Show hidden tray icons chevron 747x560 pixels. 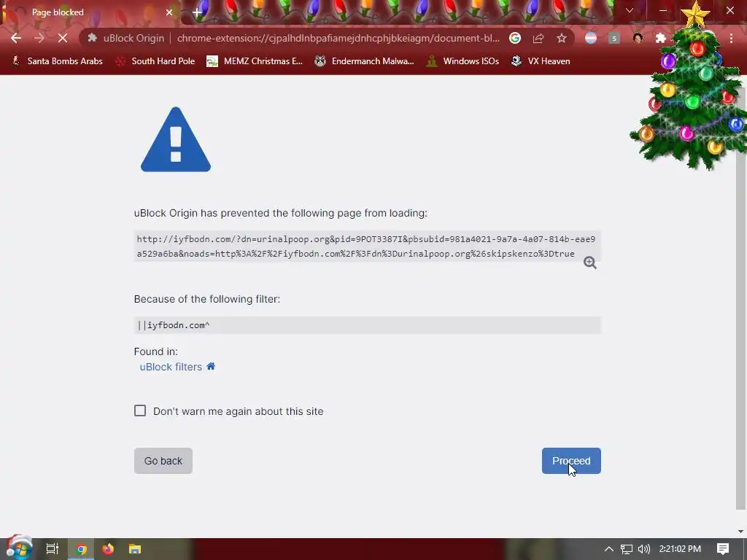point(608,549)
